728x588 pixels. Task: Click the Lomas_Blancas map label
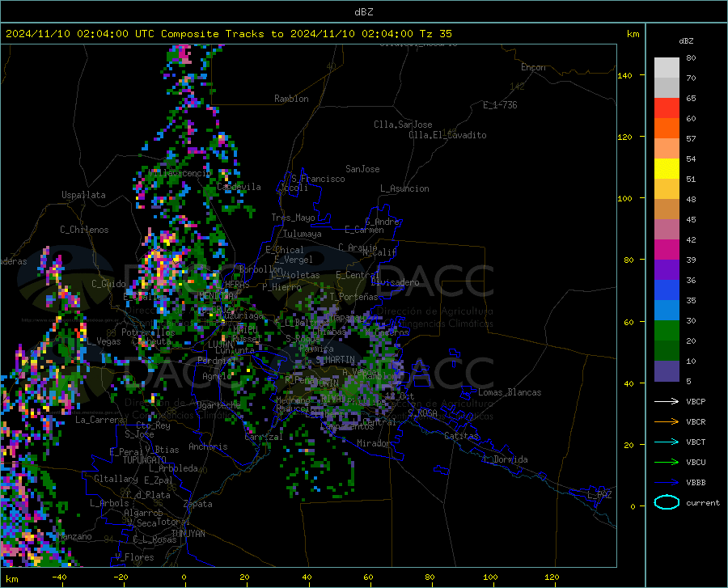510,392
